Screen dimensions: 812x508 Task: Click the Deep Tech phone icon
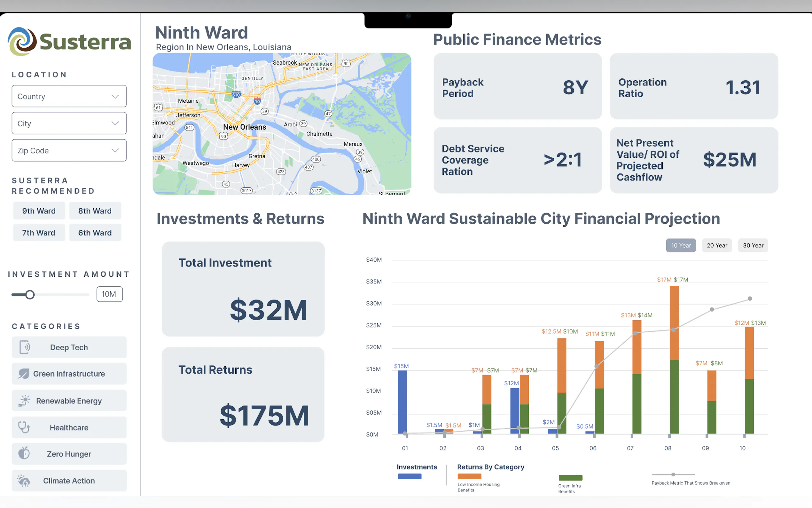tap(25, 347)
